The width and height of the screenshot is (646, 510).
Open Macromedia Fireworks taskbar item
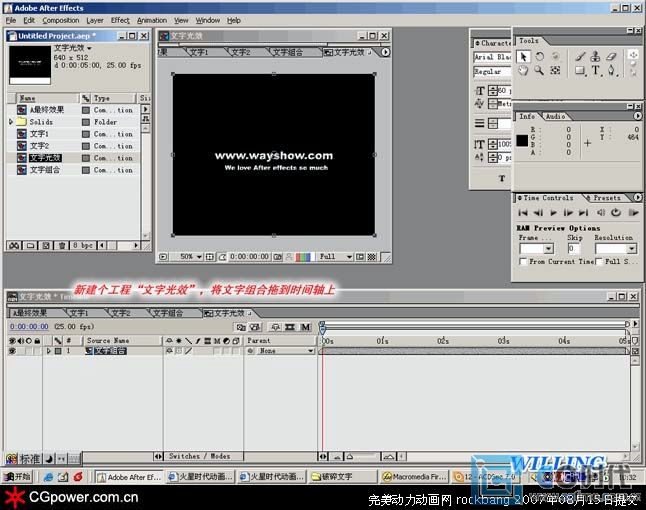coord(414,477)
